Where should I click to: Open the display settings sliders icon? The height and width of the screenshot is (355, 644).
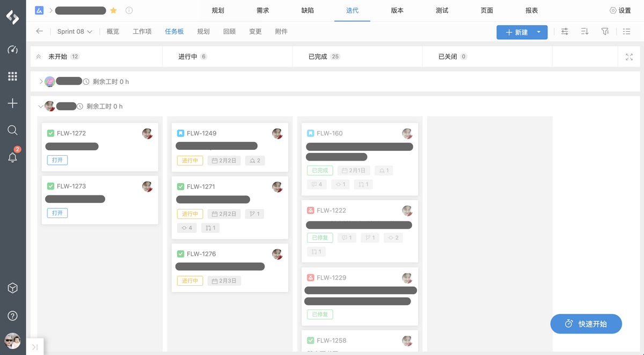tap(565, 32)
